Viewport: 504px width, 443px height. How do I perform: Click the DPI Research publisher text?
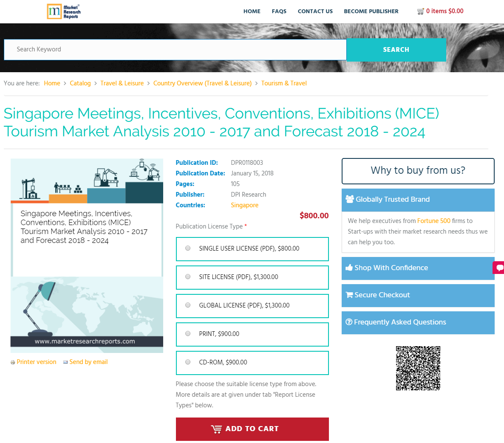coord(249,195)
